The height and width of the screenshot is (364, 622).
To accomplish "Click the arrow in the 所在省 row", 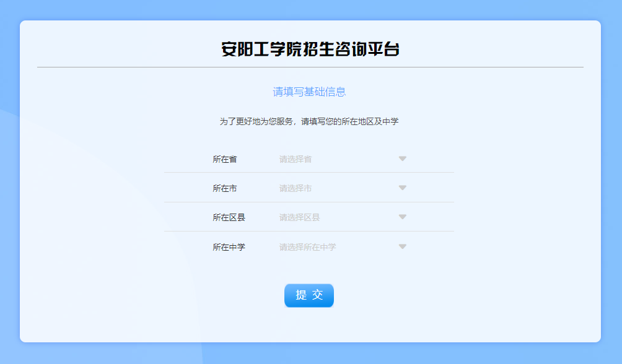I will [402, 158].
